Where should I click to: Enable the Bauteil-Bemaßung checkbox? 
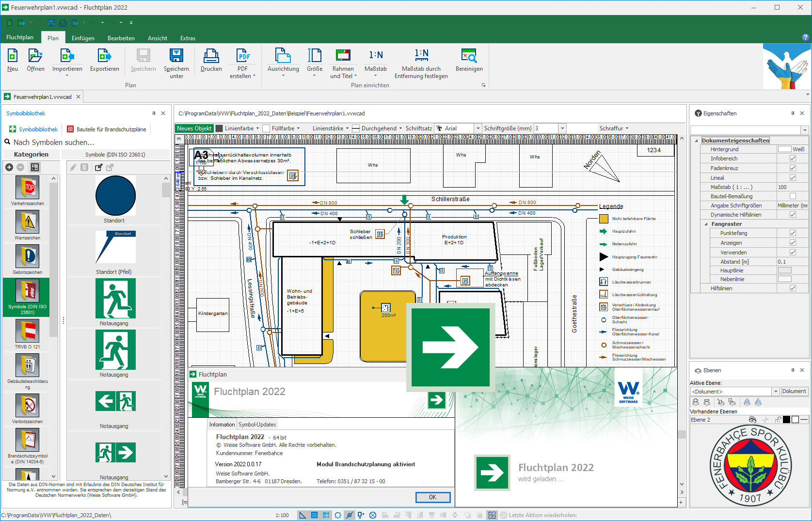793,196
